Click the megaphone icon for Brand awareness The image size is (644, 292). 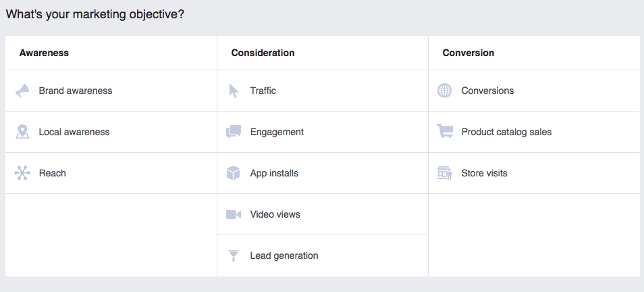point(22,91)
